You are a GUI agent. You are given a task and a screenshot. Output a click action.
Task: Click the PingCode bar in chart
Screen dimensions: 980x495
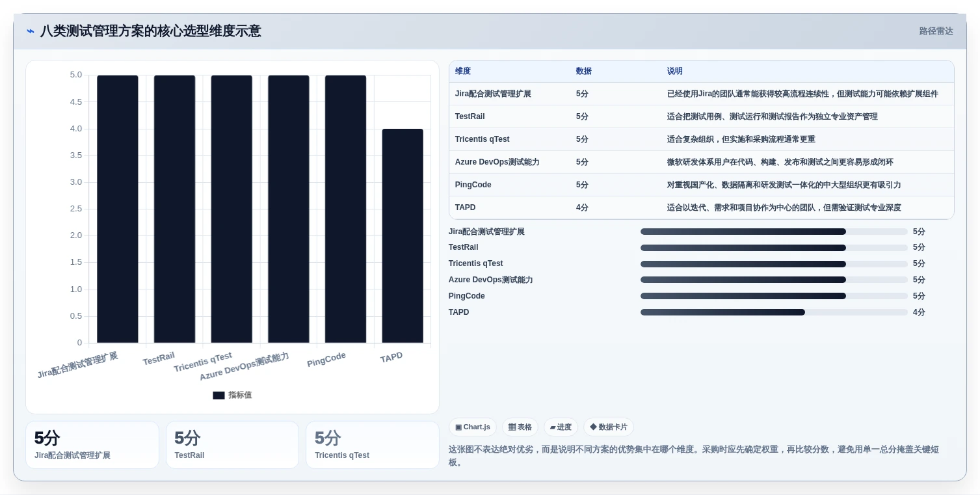(x=345, y=209)
